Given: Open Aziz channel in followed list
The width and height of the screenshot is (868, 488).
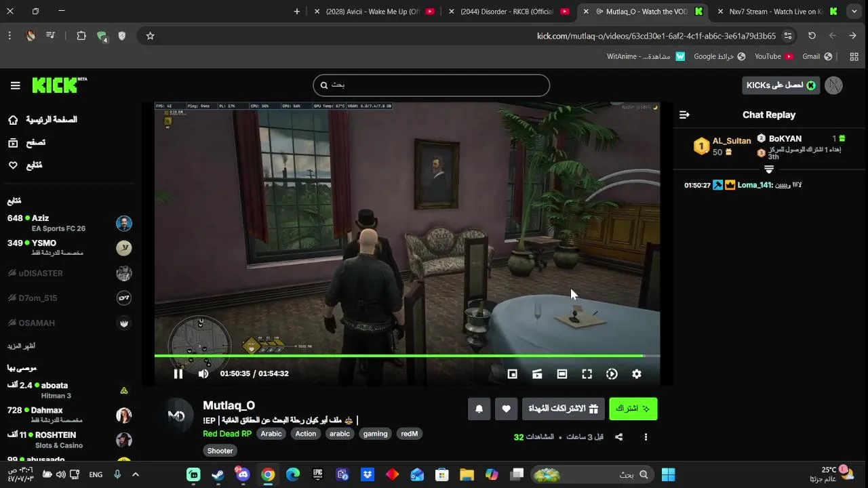Looking at the screenshot, I should pyautogui.click(x=69, y=223).
